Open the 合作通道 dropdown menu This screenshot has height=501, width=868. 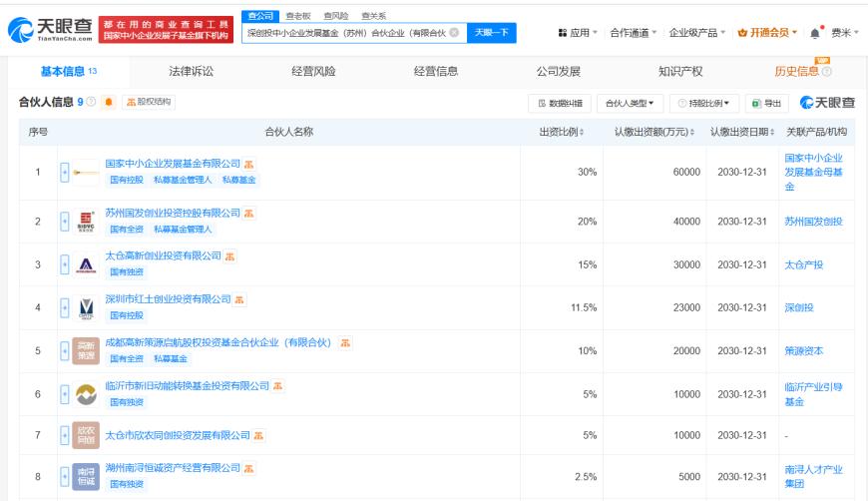coord(634,33)
